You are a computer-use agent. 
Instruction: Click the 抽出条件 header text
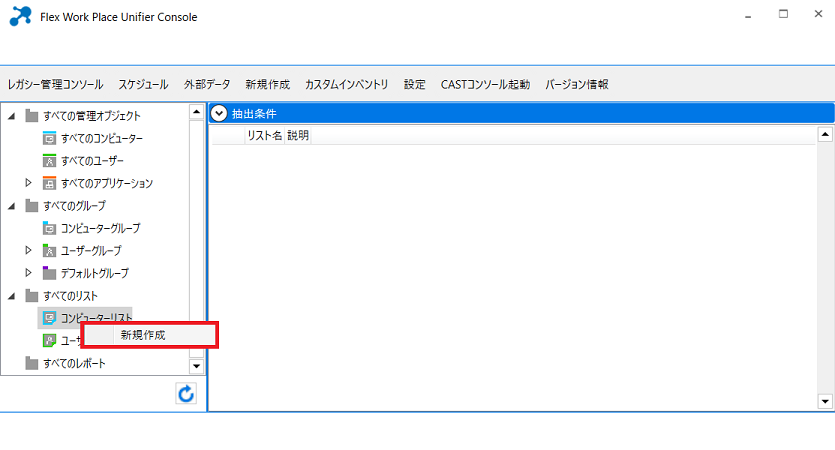254,113
